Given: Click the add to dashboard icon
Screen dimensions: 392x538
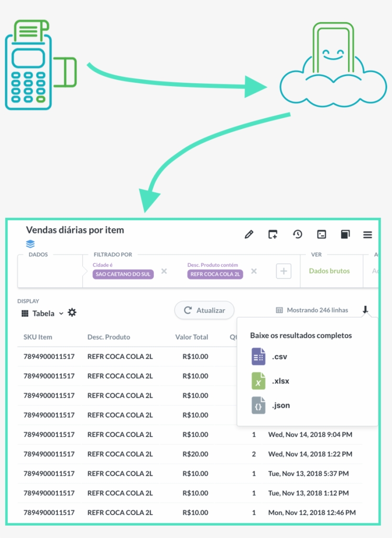Looking at the screenshot, I should click(x=273, y=235).
